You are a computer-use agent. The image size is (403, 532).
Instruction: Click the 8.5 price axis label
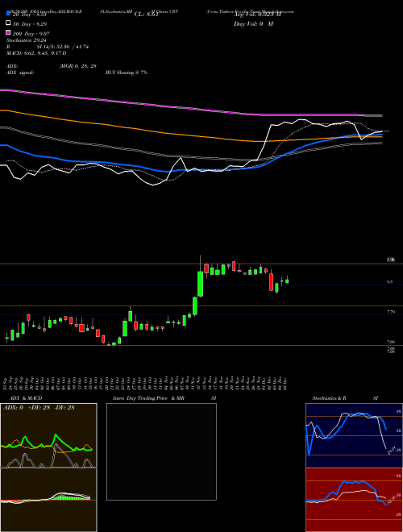click(x=390, y=281)
